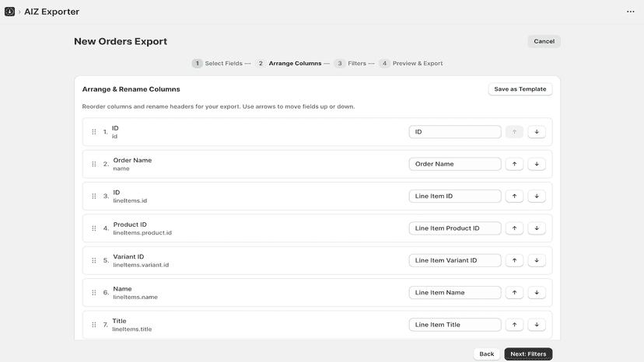The height and width of the screenshot is (362, 644).
Task: Move Title row up
Action: pyautogui.click(x=514, y=325)
